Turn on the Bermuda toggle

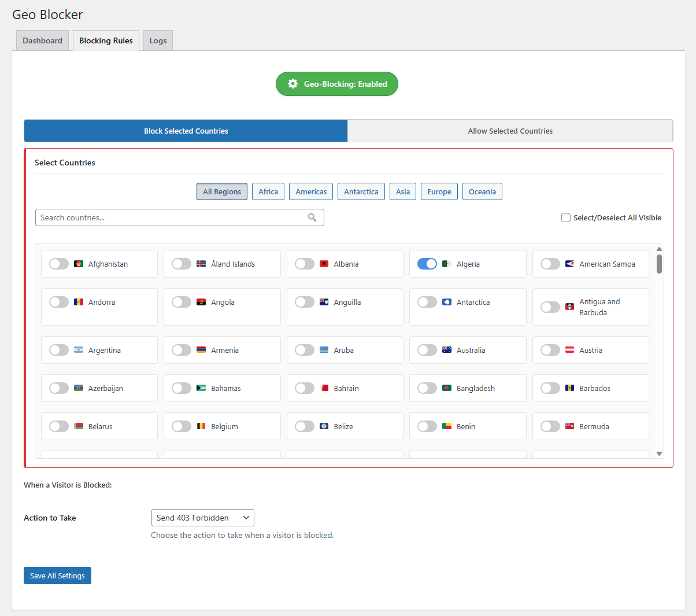550,426
